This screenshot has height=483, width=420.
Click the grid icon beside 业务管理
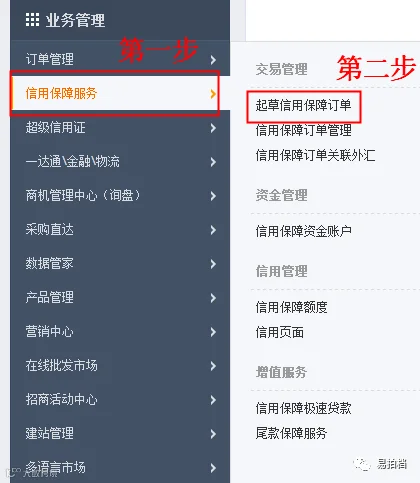coord(32,20)
